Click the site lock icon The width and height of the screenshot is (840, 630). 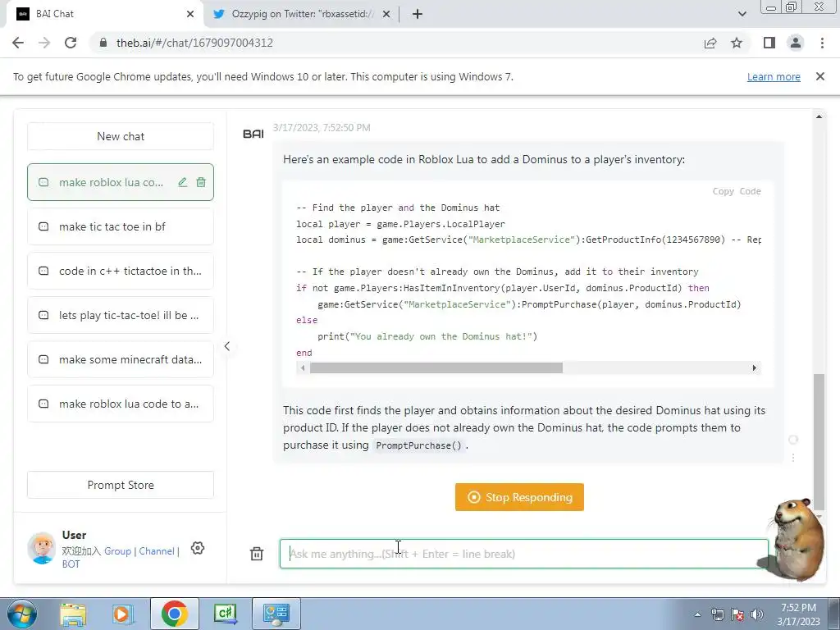[103, 43]
